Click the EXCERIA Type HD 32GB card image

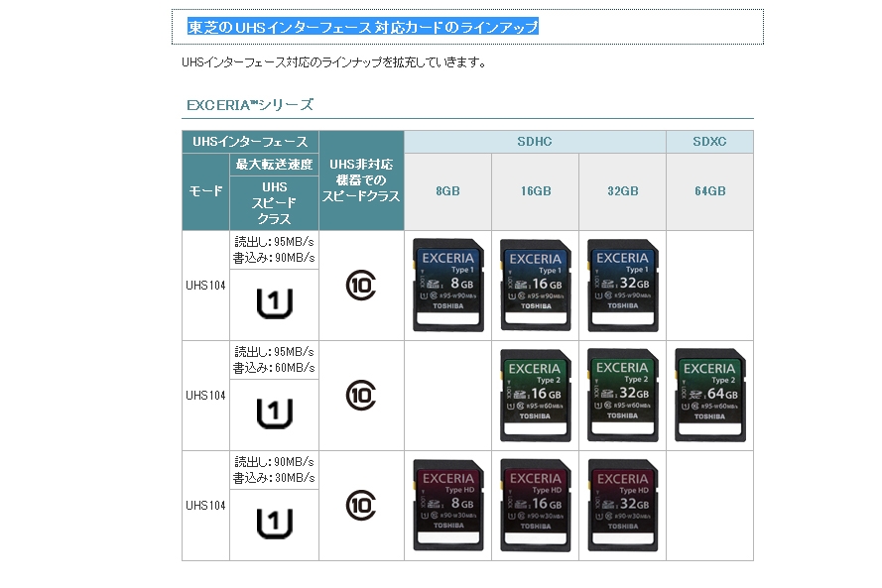pyautogui.click(x=623, y=505)
